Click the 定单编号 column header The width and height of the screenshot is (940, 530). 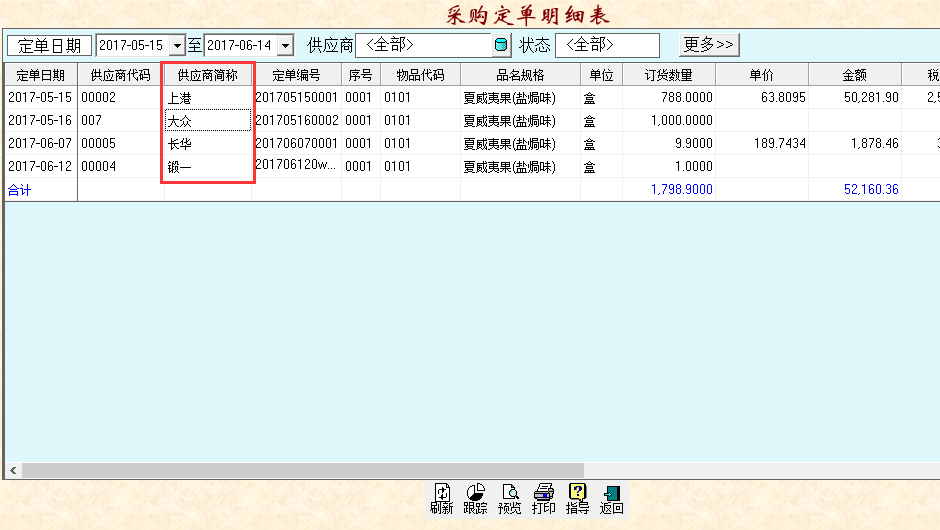296,75
